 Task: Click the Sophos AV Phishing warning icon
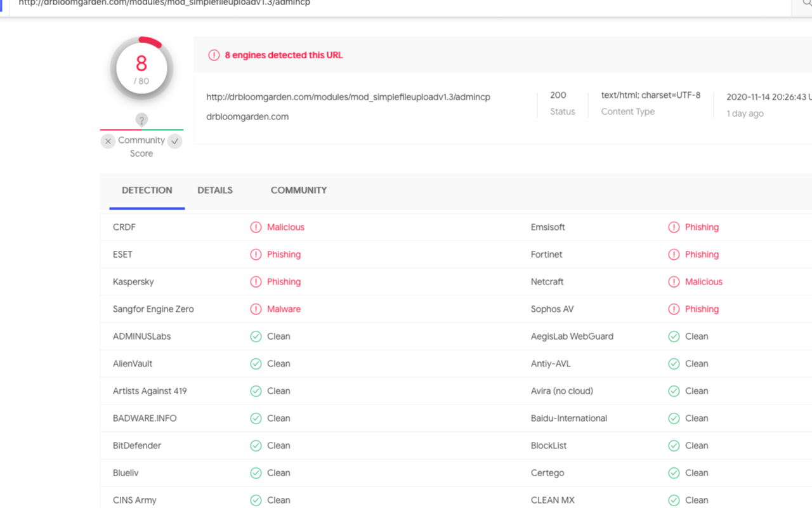tap(674, 309)
